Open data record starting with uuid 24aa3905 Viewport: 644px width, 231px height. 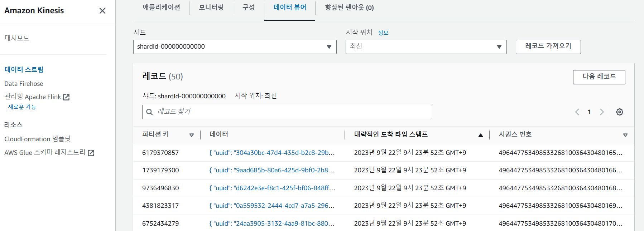point(272,223)
